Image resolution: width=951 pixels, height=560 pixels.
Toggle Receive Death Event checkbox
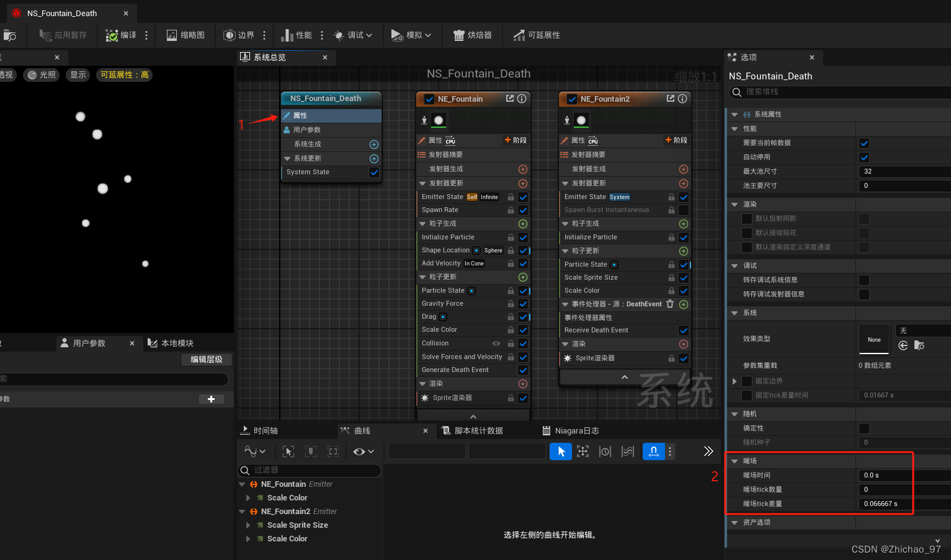[x=684, y=331]
